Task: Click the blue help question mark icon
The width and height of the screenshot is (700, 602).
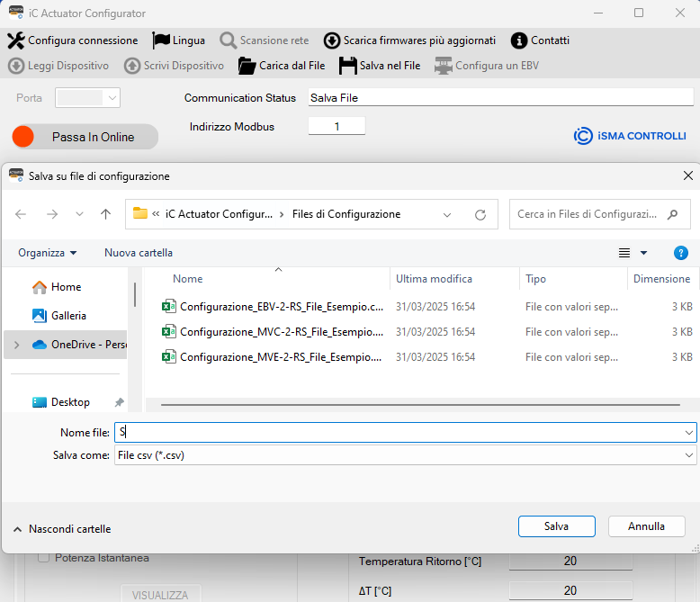Action: [x=681, y=253]
